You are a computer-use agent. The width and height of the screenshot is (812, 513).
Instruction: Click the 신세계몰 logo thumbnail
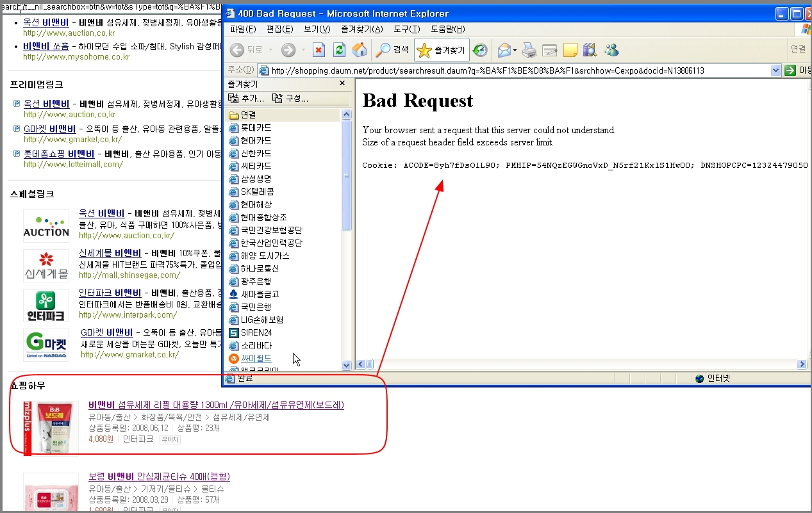(46, 266)
